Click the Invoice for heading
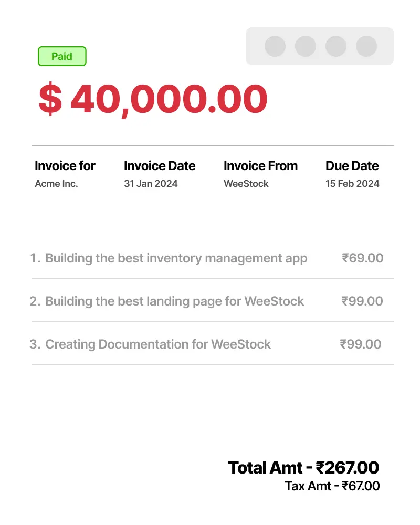This screenshot has width=420, height=525. point(65,166)
